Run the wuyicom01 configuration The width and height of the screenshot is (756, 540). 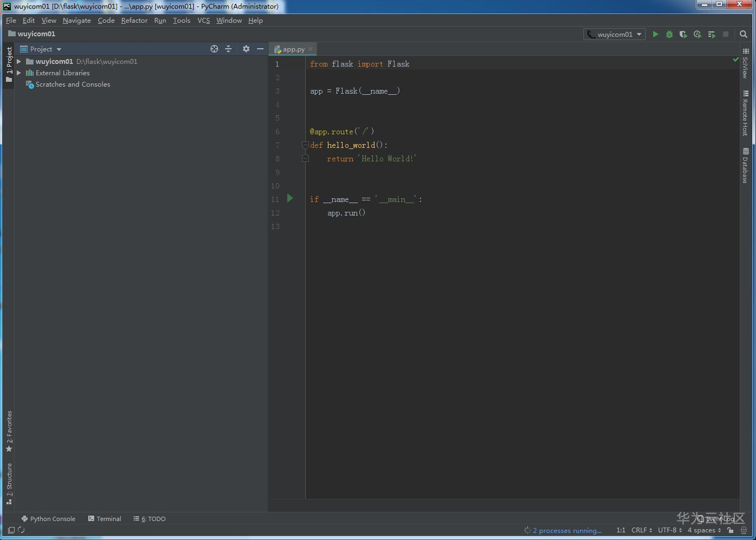(x=655, y=34)
